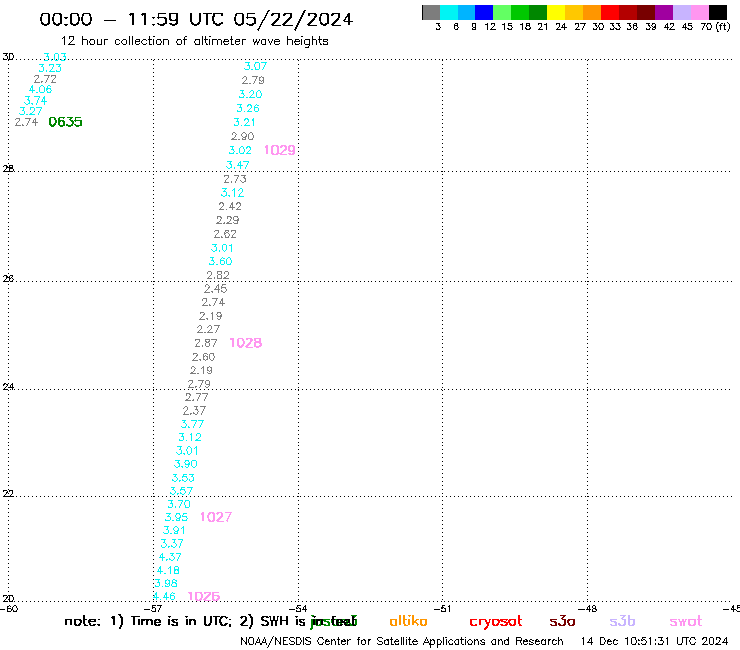Click the wave height value 3.26
The image size is (740, 650).
pos(248,109)
